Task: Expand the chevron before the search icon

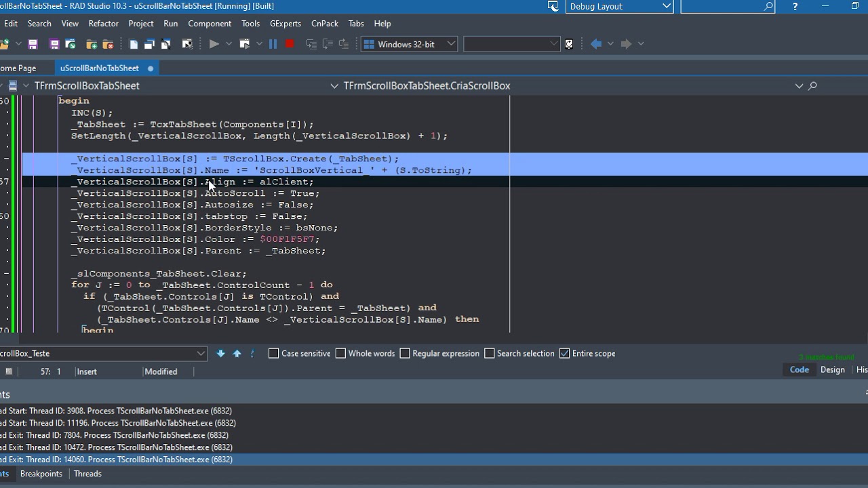Action: (x=799, y=86)
